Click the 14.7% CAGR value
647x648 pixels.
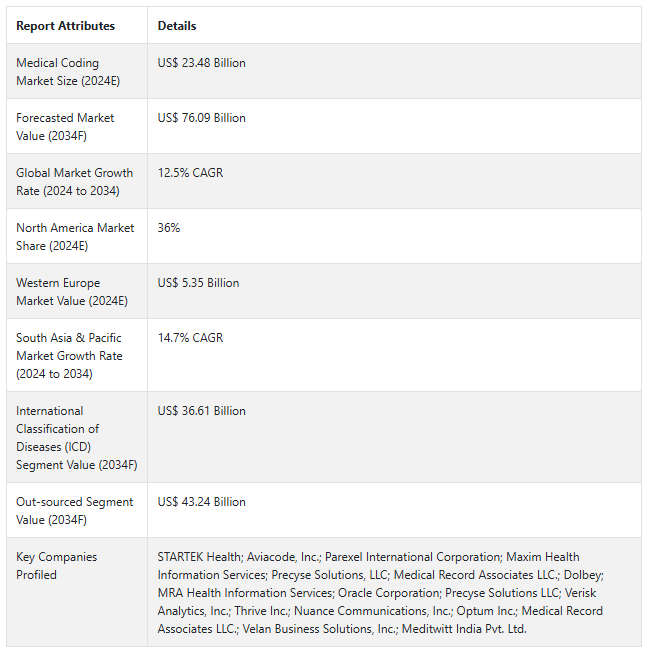pos(190,338)
